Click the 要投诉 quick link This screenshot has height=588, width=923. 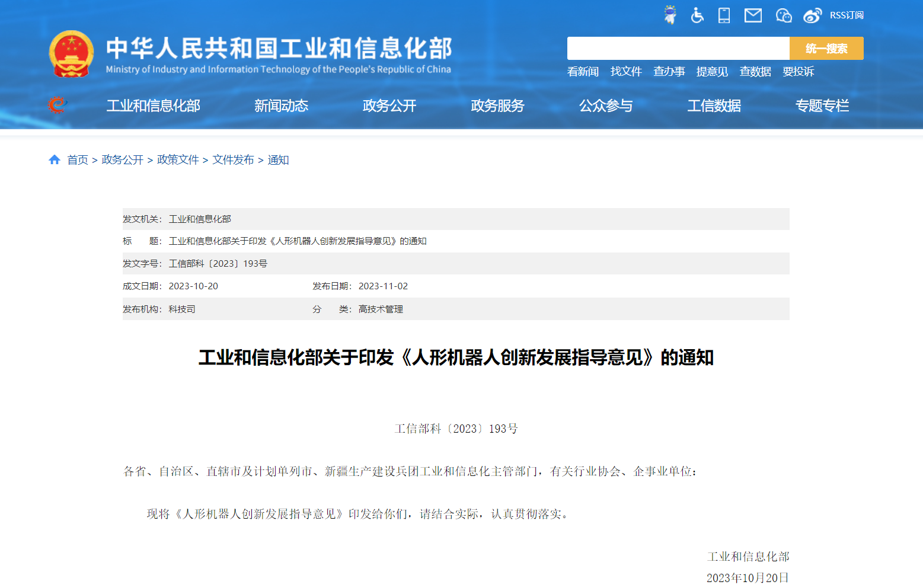point(798,72)
